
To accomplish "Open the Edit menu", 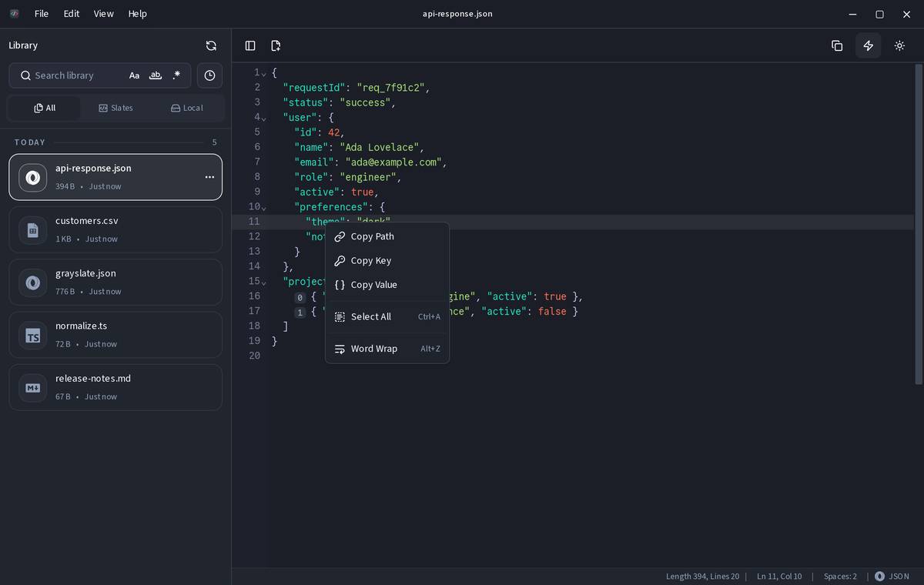I will 72,14.
